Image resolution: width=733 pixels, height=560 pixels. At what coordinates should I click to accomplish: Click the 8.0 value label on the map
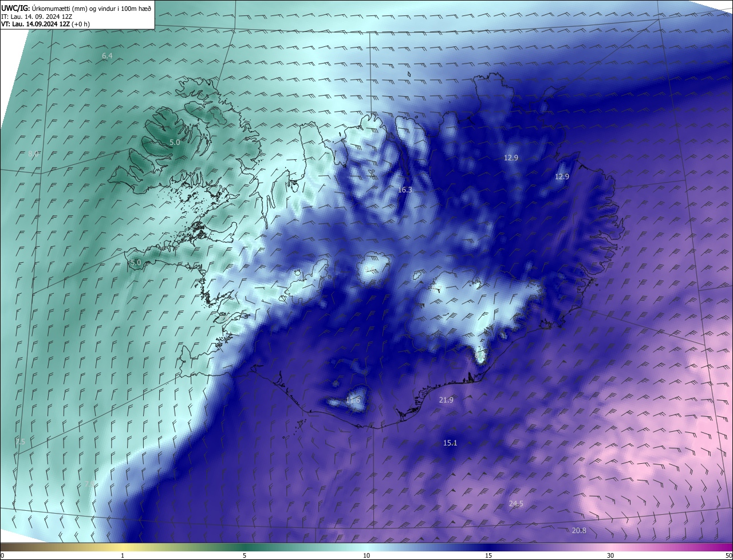click(33, 154)
